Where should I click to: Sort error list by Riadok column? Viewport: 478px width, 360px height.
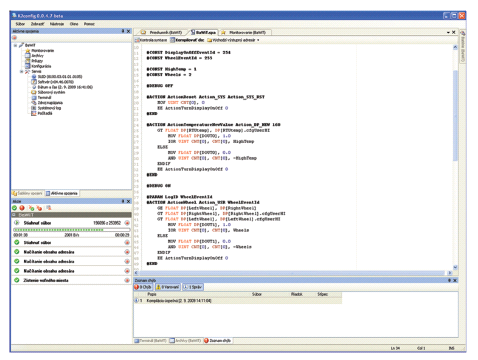(296, 294)
